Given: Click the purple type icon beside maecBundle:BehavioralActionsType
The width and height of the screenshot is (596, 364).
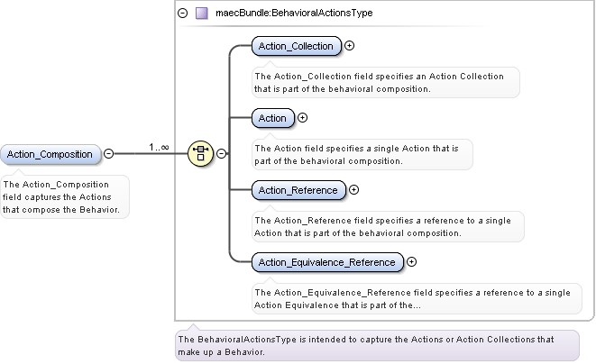Looking at the screenshot, I should [x=201, y=14].
